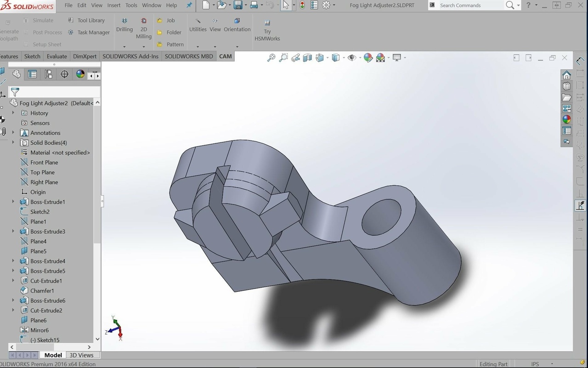Select Mirror6 in feature tree
Viewport: 588px width, 368px height.
point(40,330)
